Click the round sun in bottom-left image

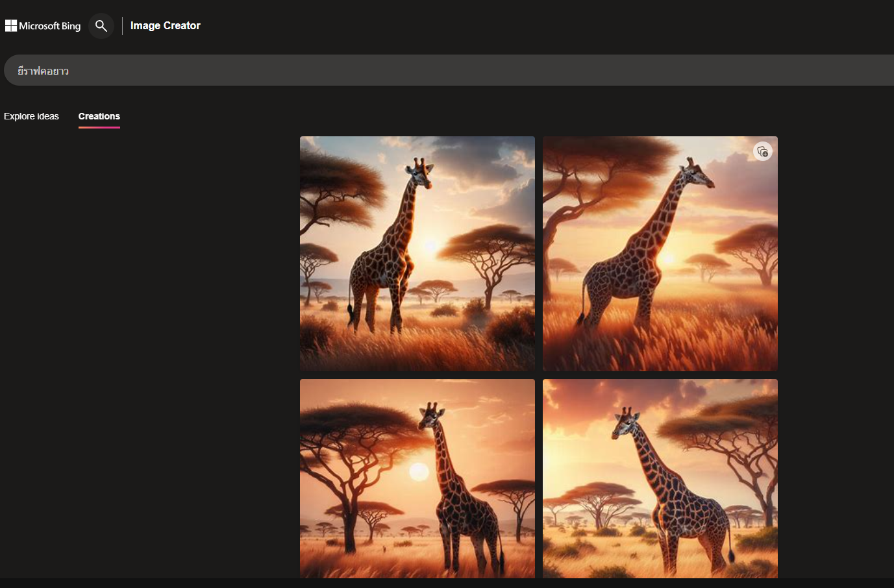coord(419,472)
